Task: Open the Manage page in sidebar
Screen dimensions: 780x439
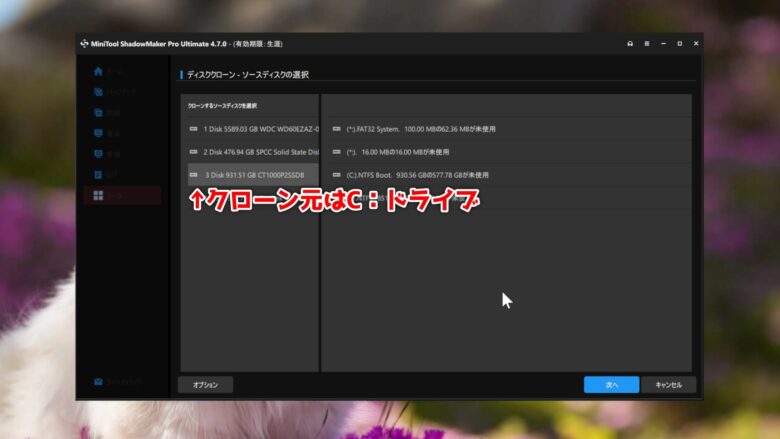Action: coord(98,154)
